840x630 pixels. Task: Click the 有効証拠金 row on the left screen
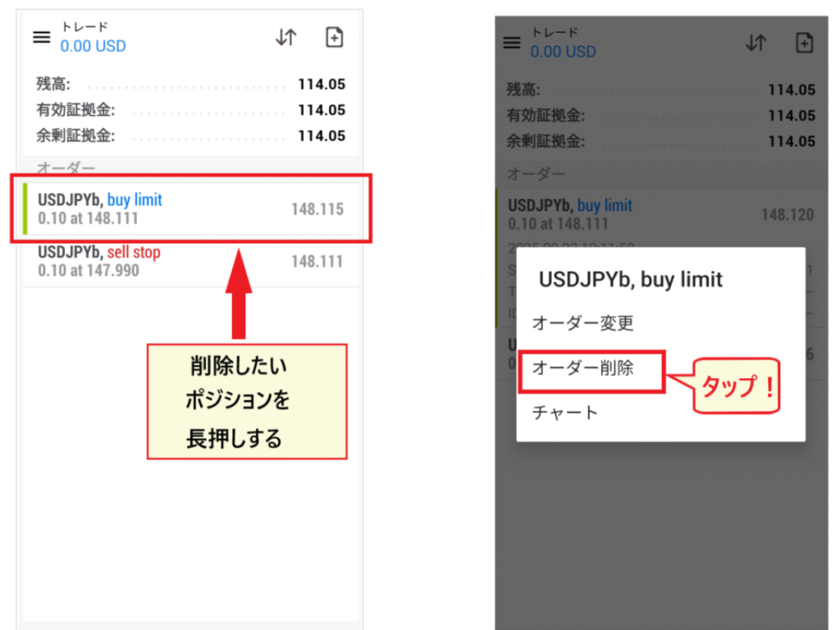pyautogui.click(x=190, y=111)
